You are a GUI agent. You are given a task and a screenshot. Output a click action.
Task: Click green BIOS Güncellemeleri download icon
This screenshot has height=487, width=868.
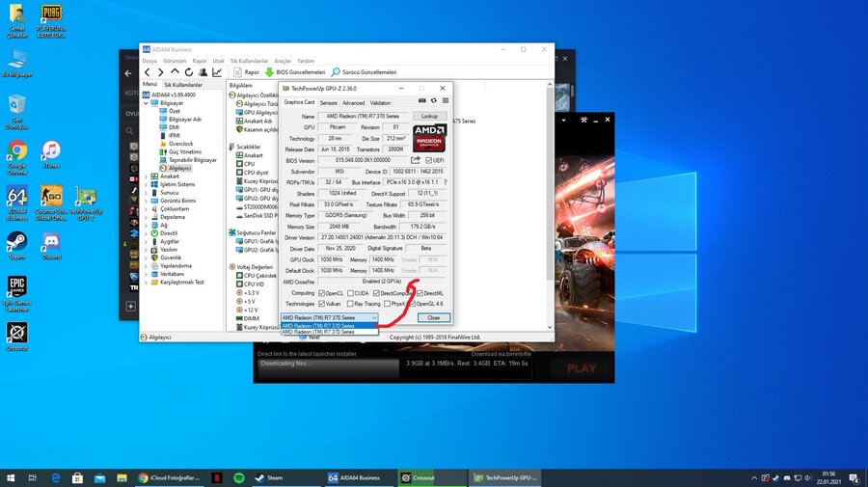pyautogui.click(x=269, y=72)
